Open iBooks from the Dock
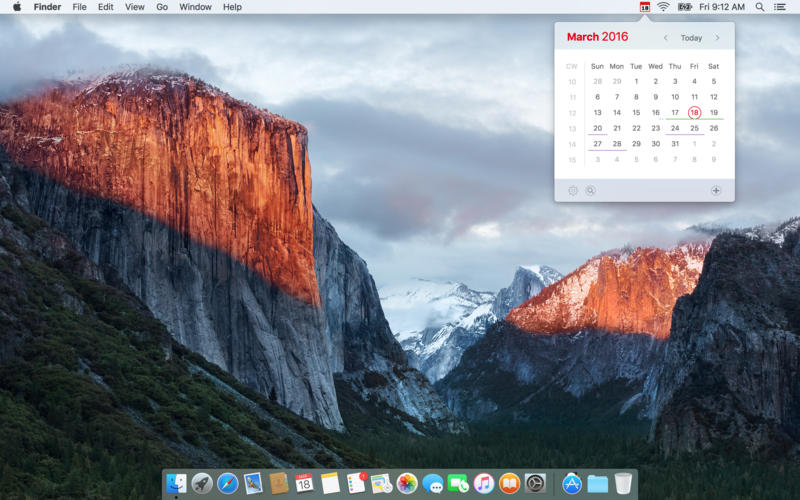The image size is (800, 500). pos(509,483)
